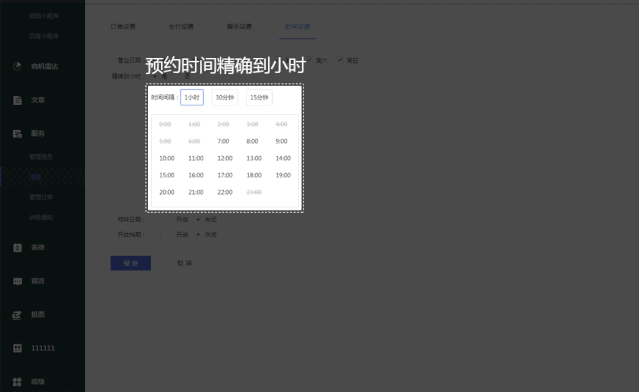639x392 pixels.
Task: Select the 15:00 time slot
Action: 167,176
